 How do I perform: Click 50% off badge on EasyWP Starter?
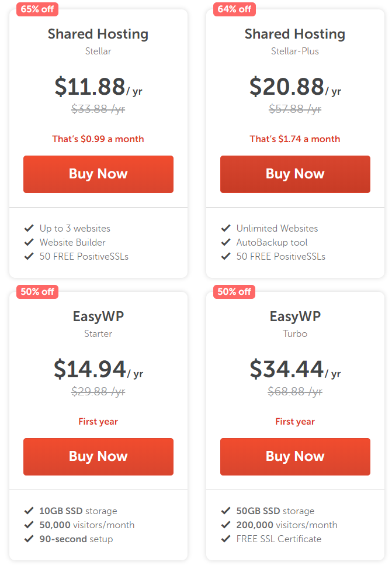pos(37,292)
